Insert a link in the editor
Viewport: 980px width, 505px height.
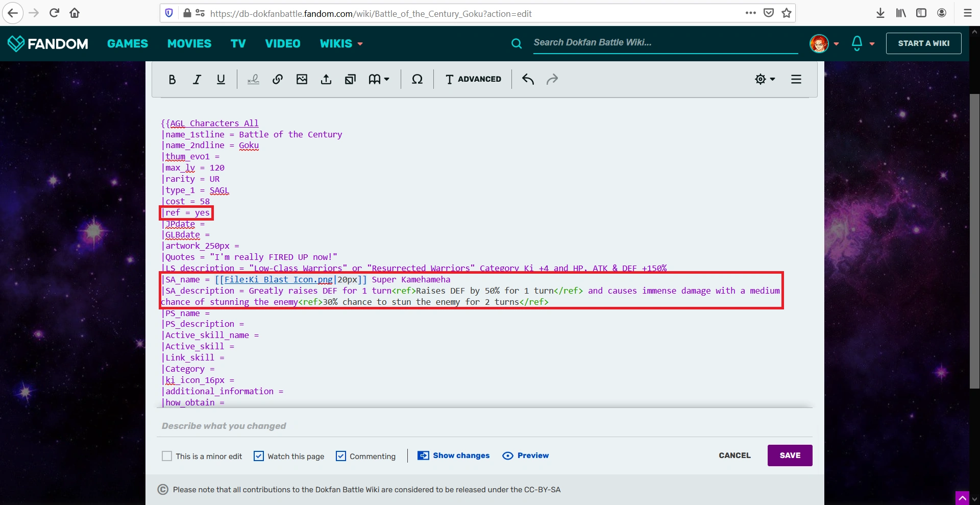coord(278,79)
